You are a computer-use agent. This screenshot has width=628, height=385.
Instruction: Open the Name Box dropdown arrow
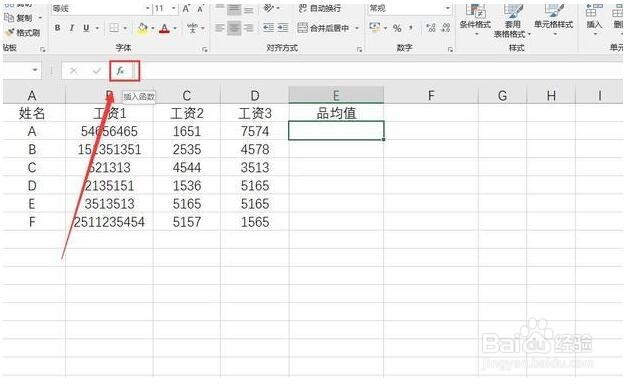pos(35,70)
